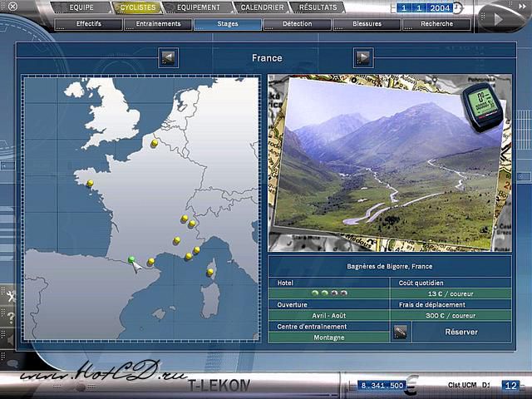Click the question mark help icon
Viewport: 532px width, 399px height.
click(x=10, y=317)
